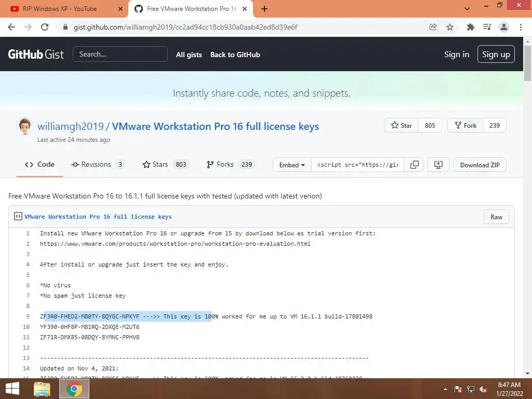Open the Chrome profile avatar
This screenshot has height=399, width=532.
click(504, 27)
